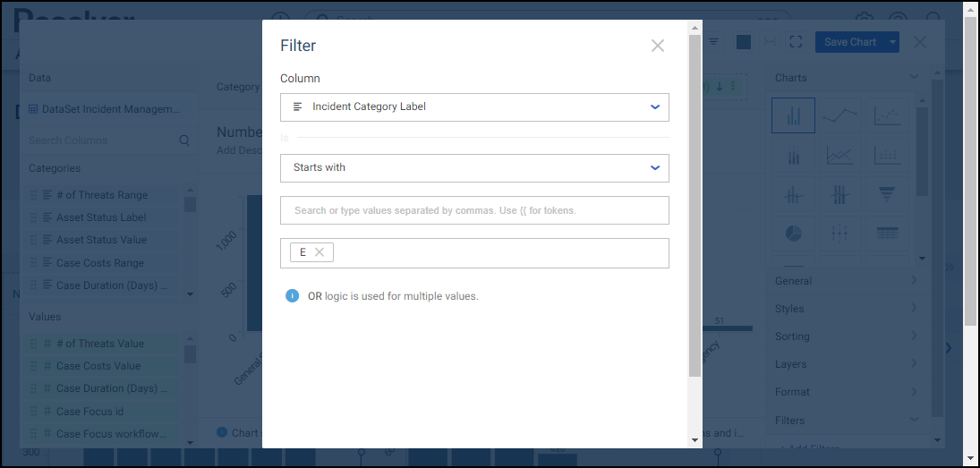Open the Layers settings section
Viewport: 980px width, 468px height.
846,364
